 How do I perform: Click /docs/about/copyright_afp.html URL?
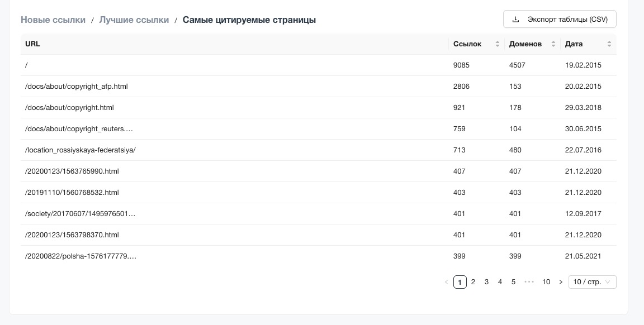(77, 86)
